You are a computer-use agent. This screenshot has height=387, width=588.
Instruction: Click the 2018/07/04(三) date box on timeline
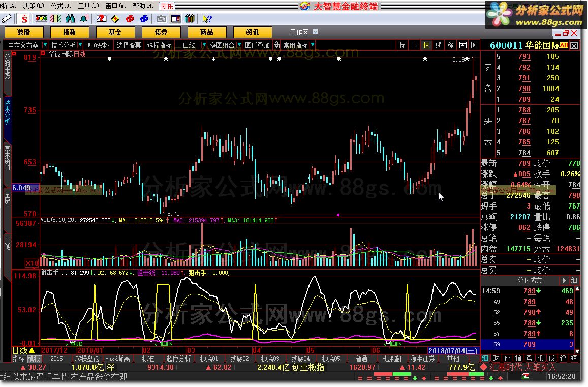pyautogui.click(x=453, y=350)
